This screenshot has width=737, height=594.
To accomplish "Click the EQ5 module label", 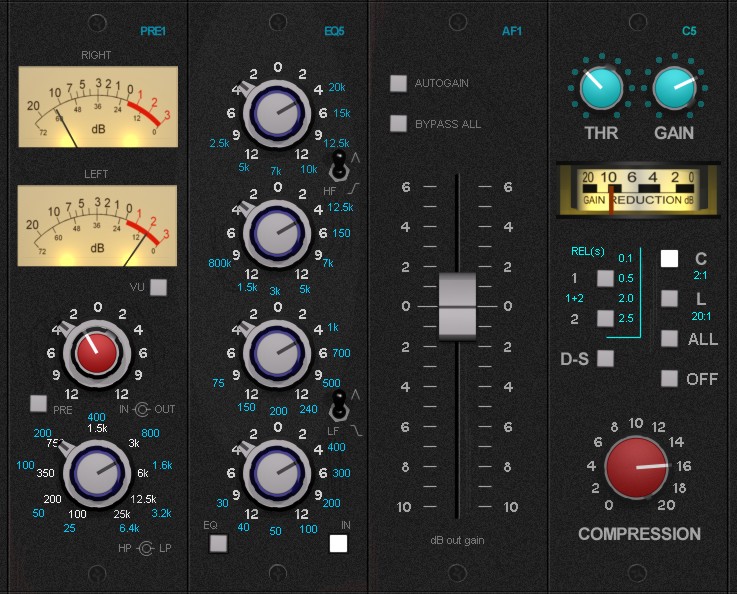I will click(x=334, y=31).
